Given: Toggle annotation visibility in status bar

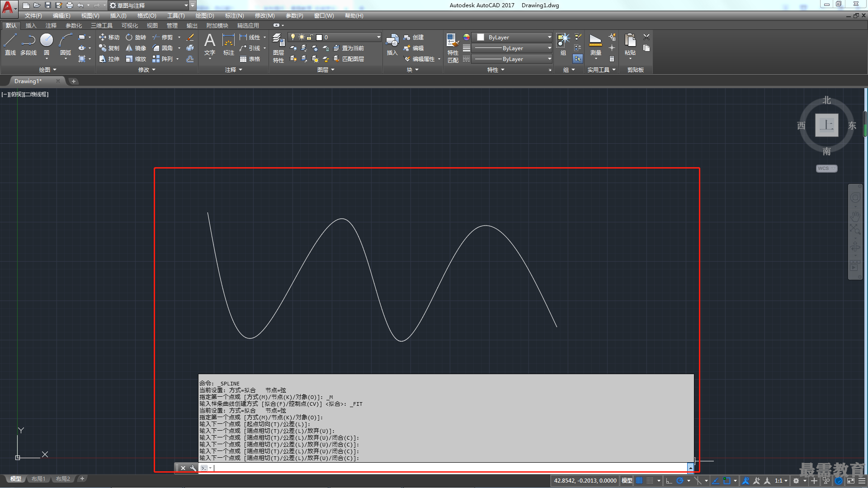Looking at the screenshot, I should tap(746, 481).
